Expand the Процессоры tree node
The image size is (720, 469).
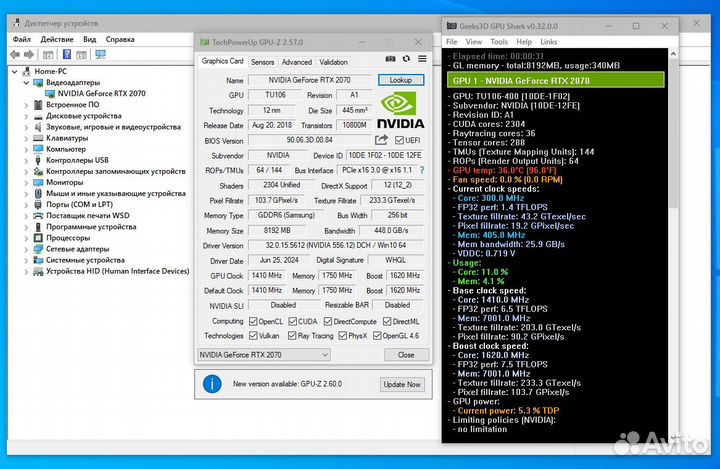26,238
